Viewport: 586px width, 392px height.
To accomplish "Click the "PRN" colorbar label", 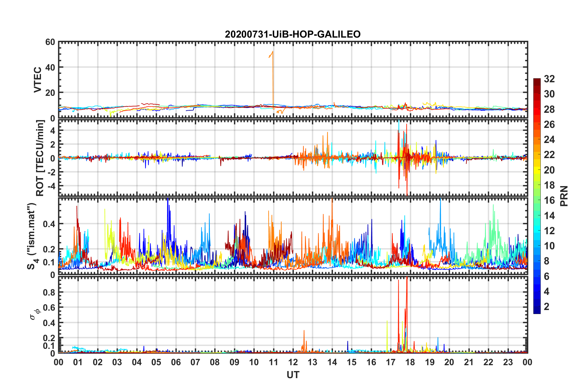I will (x=564, y=196).
